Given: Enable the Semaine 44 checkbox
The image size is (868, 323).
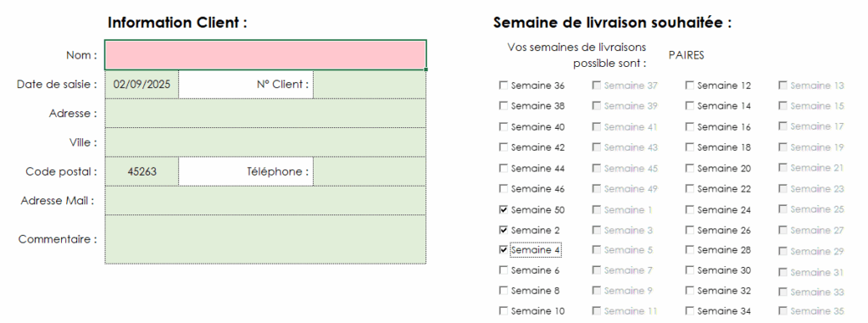Looking at the screenshot, I should (504, 168).
